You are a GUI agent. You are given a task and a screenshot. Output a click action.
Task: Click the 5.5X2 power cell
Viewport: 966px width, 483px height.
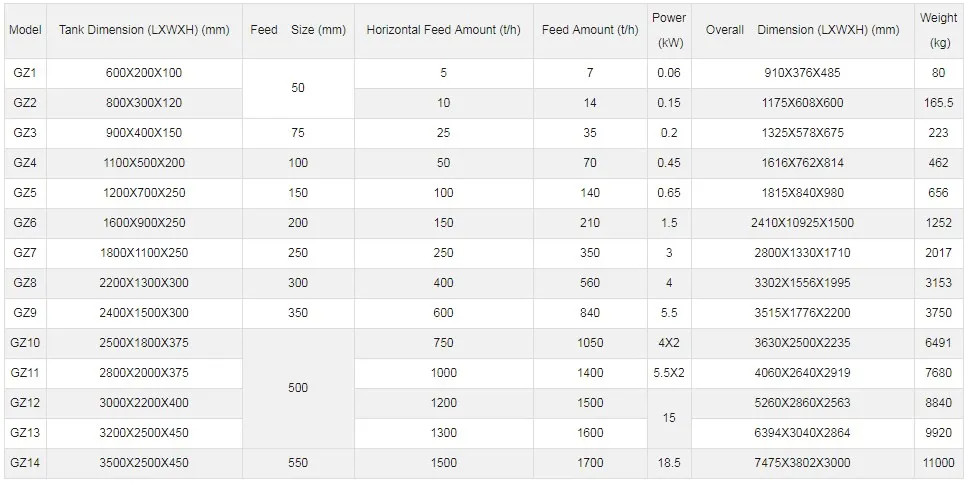[669, 373]
